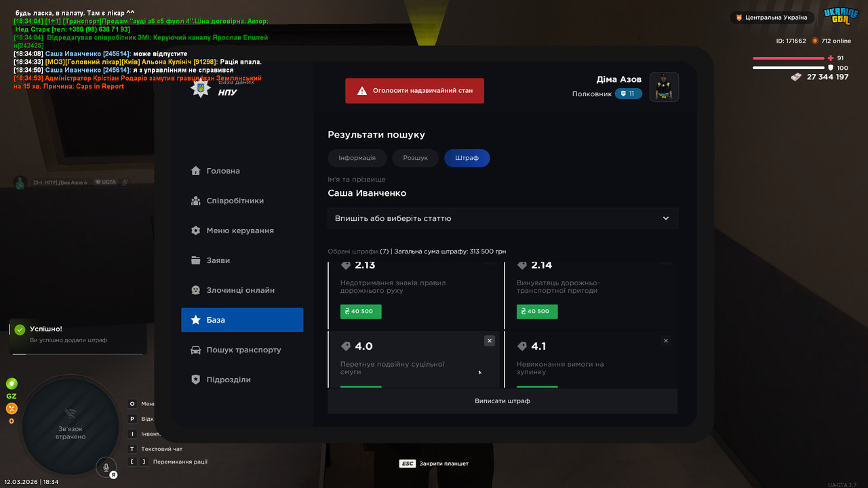The image size is (868, 488).
Task: Click the rank badge showing 11
Action: [x=629, y=94]
